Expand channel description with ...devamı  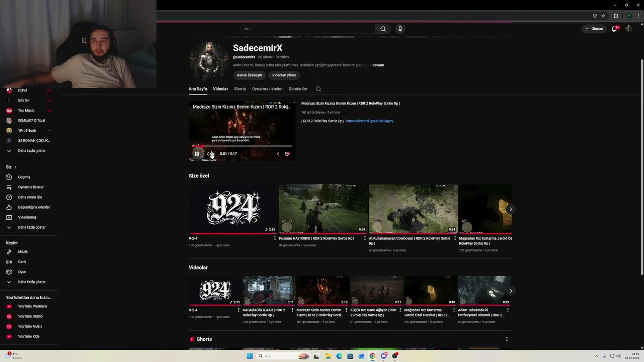point(377,65)
